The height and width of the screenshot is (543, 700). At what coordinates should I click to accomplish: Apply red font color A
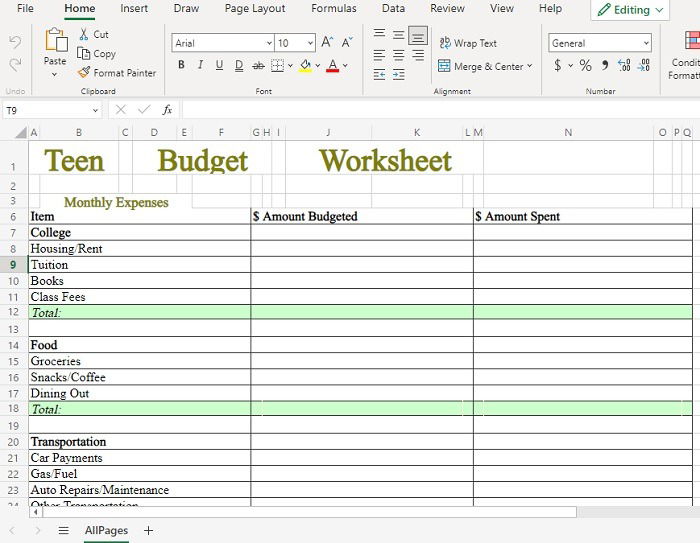(x=333, y=66)
